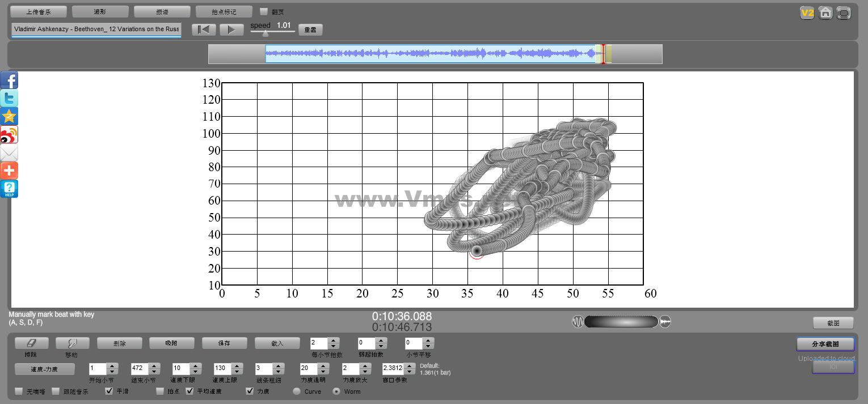Click the speed slider handle
The height and width of the screenshot is (404, 868).
[x=265, y=33]
